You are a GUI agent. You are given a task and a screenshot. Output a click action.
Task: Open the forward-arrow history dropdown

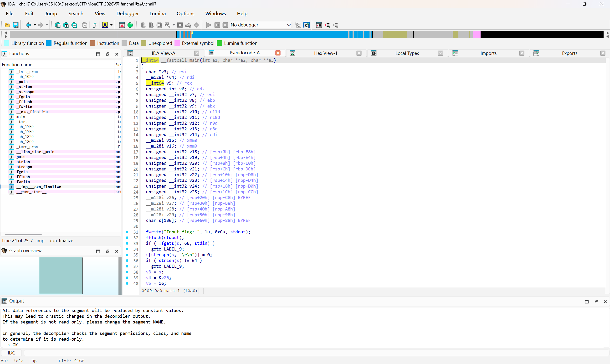coord(47,25)
